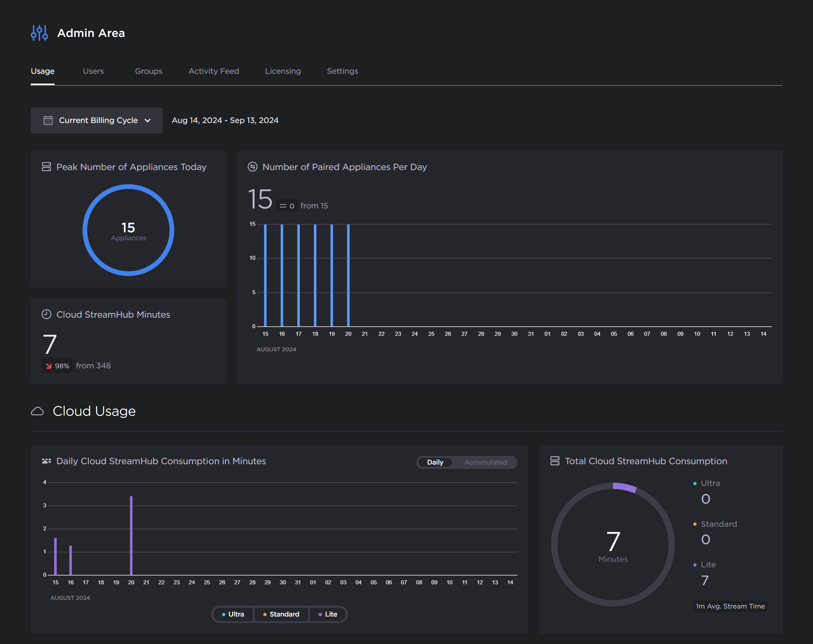The height and width of the screenshot is (644, 813).
Task: Navigate to Settings page
Action: 342,71
